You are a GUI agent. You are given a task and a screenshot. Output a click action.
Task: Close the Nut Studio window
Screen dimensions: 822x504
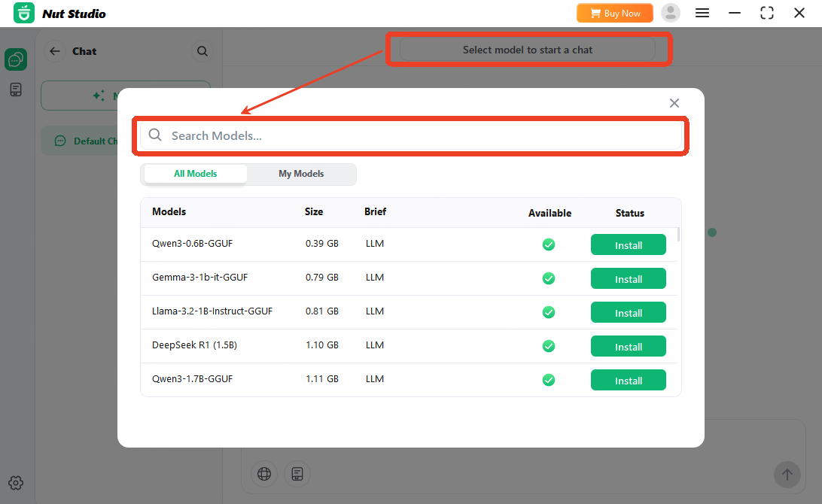799,13
